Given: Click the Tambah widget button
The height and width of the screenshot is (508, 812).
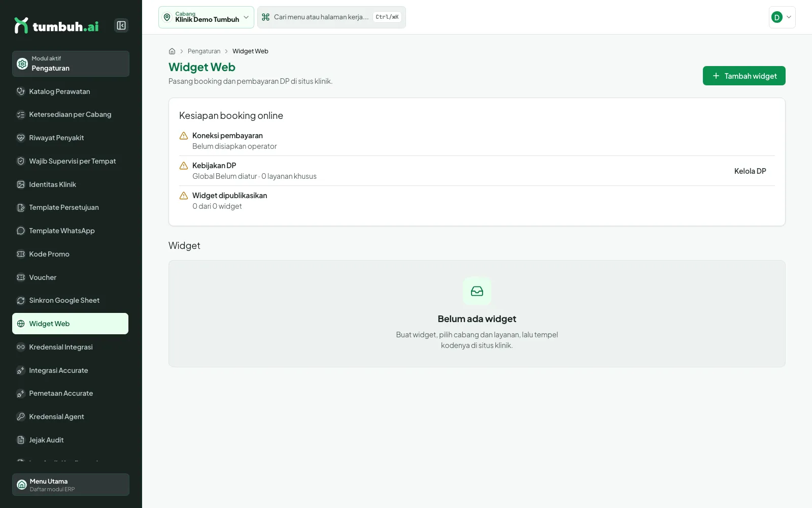Looking at the screenshot, I should [744, 76].
